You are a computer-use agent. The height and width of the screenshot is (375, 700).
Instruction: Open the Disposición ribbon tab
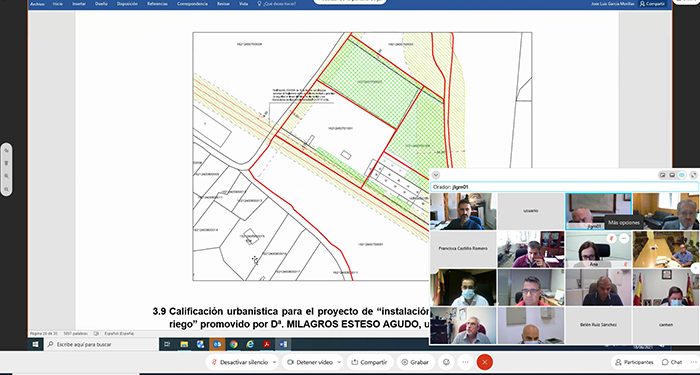point(127,4)
